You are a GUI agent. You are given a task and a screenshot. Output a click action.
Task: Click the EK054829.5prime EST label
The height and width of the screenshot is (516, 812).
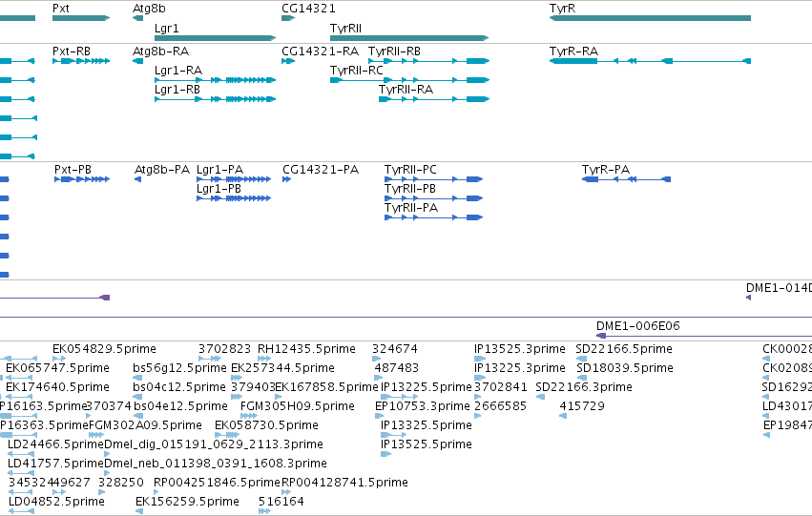pyautogui.click(x=104, y=349)
